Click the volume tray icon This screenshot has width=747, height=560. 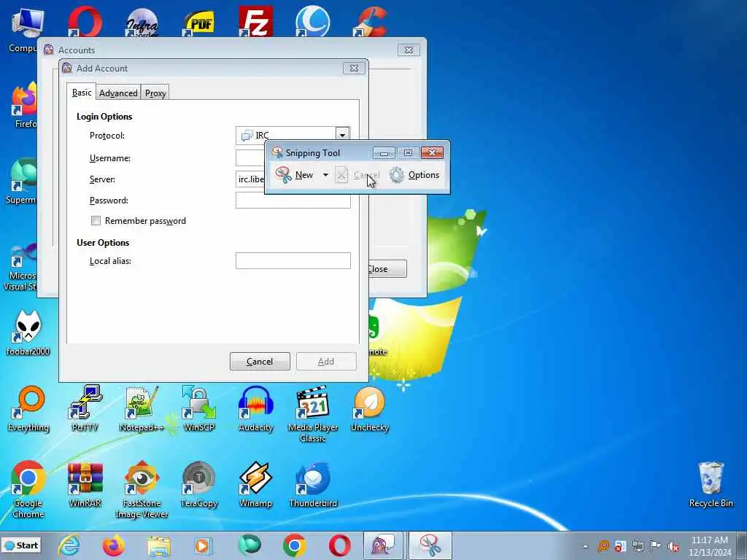click(x=673, y=546)
